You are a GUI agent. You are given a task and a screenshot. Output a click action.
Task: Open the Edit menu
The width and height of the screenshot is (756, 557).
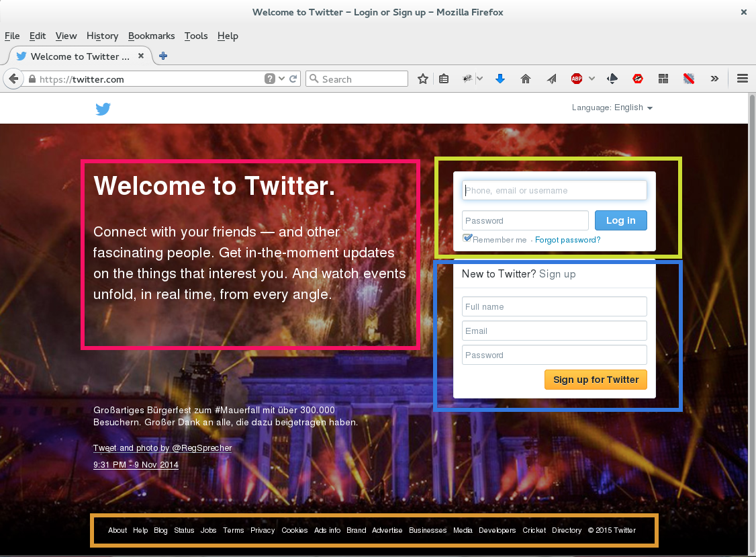click(37, 36)
